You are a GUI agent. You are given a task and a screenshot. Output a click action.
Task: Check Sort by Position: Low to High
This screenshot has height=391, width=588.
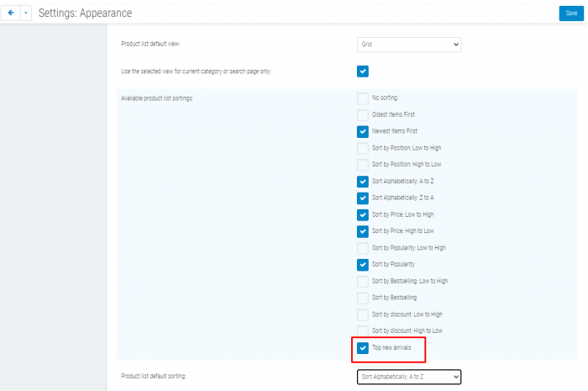(363, 148)
